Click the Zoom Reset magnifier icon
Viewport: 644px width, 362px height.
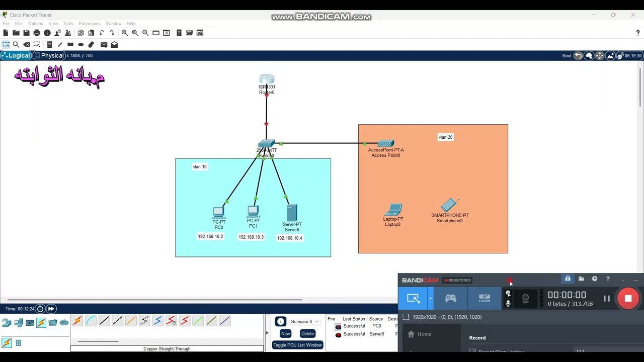pyautogui.click(x=135, y=33)
